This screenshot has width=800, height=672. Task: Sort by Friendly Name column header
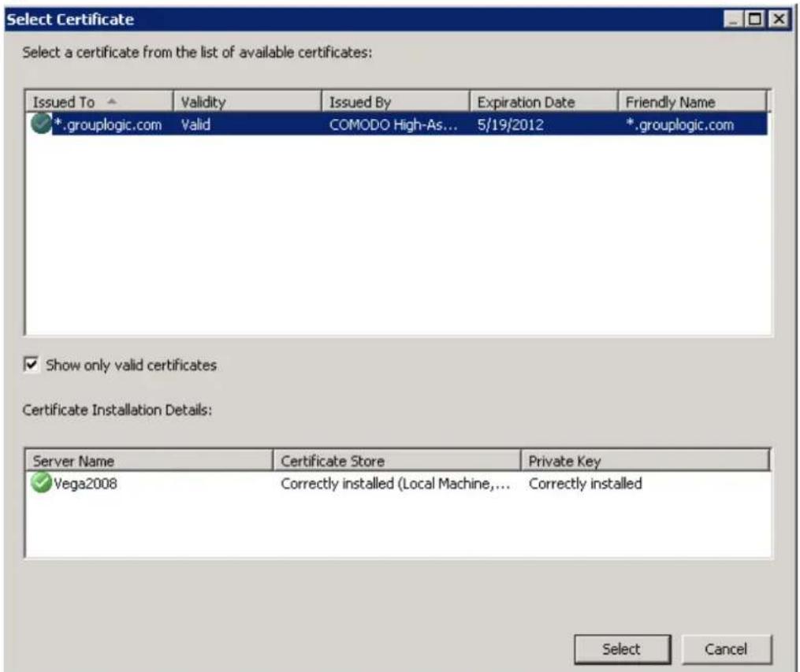692,102
